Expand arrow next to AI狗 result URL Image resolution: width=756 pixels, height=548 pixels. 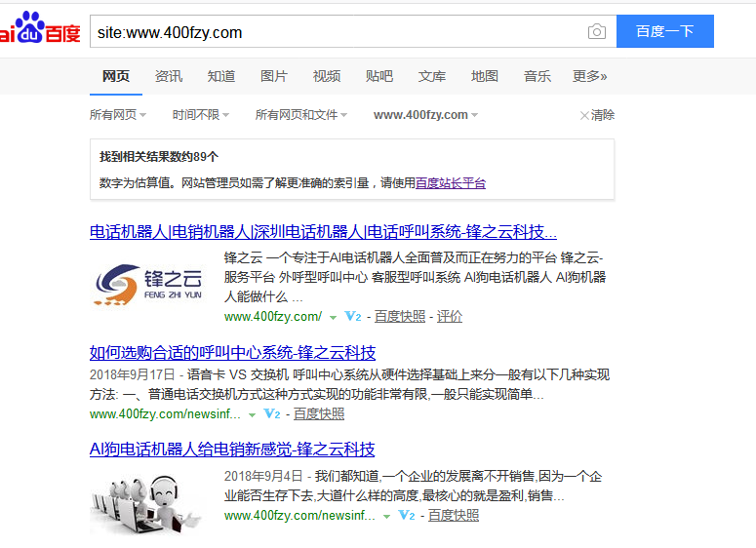click(386, 517)
